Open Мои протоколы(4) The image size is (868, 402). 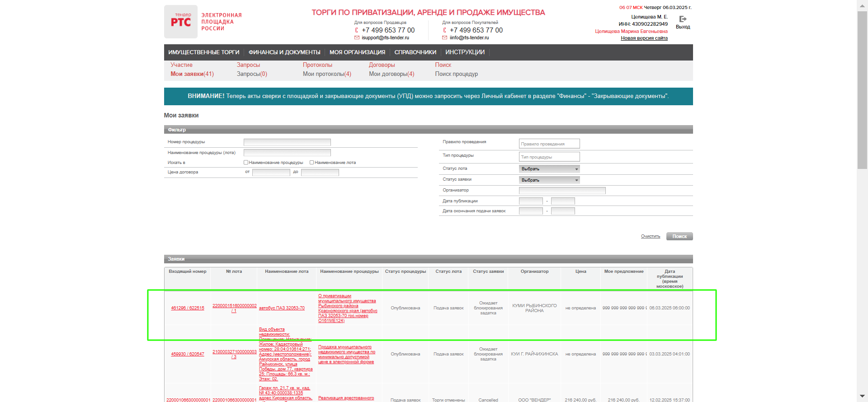327,74
